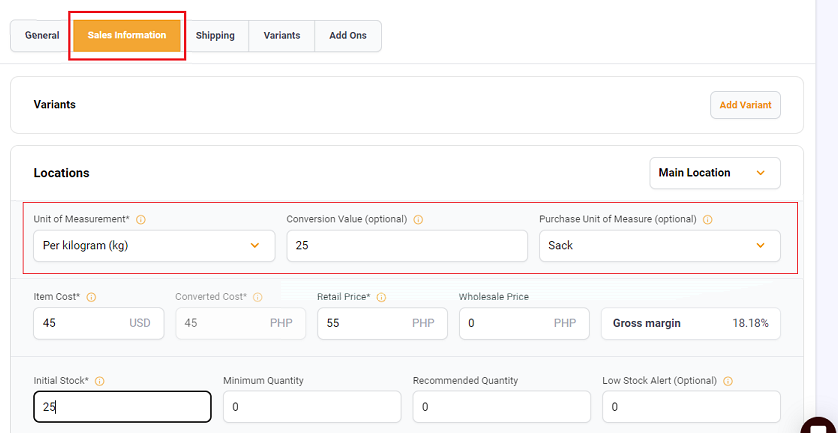The image size is (838, 433).
Task: Click the Initial Stock info icon
Action: click(99, 381)
